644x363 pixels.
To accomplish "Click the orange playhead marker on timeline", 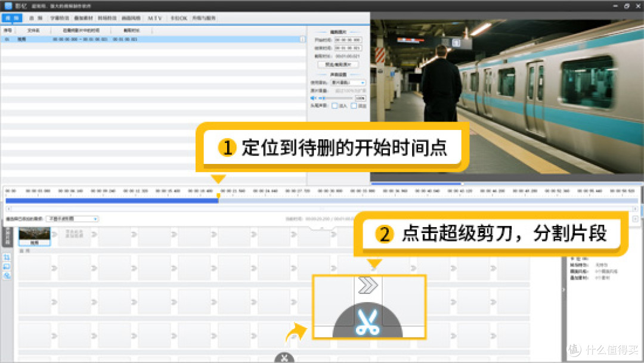I will click(x=218, y=196).
